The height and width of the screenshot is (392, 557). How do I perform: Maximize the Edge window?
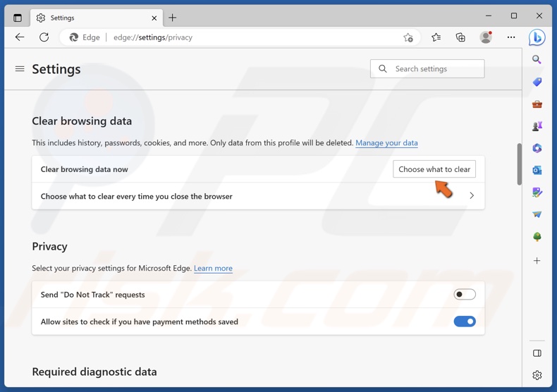[514, 16]
